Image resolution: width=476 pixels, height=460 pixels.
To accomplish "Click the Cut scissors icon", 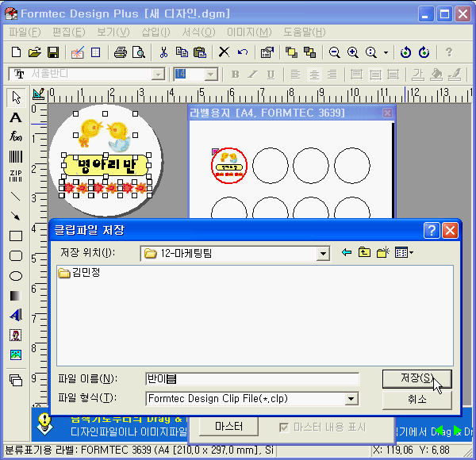I will point(163,52).
